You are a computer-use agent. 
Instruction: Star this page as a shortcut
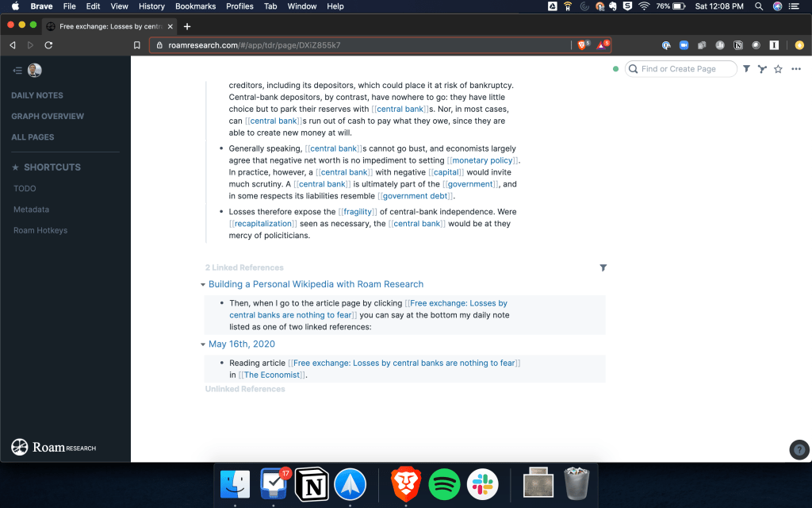coord(778,69)
